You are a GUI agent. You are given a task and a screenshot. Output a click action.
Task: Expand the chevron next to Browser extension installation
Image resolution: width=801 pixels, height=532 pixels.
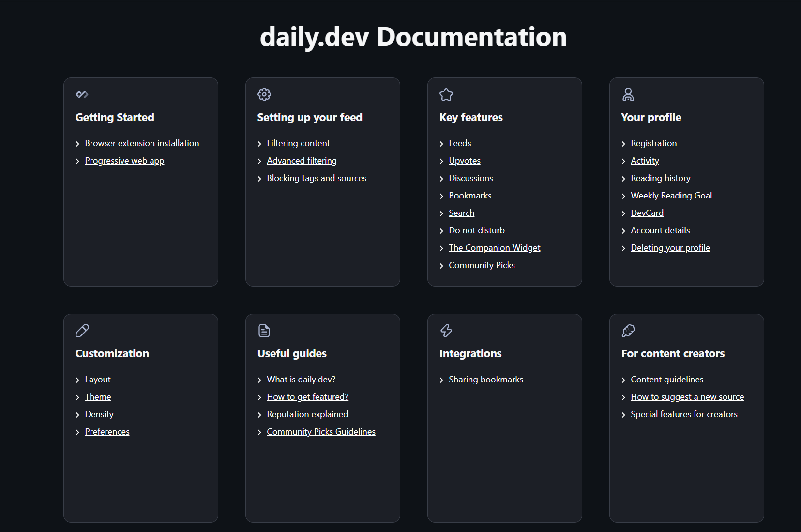(x=77, y=143)
